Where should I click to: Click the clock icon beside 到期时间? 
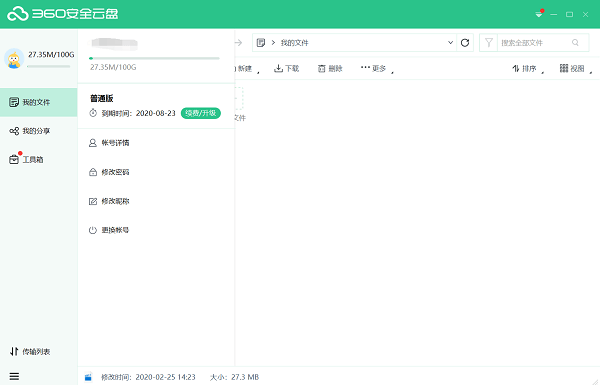pos(93,113)
